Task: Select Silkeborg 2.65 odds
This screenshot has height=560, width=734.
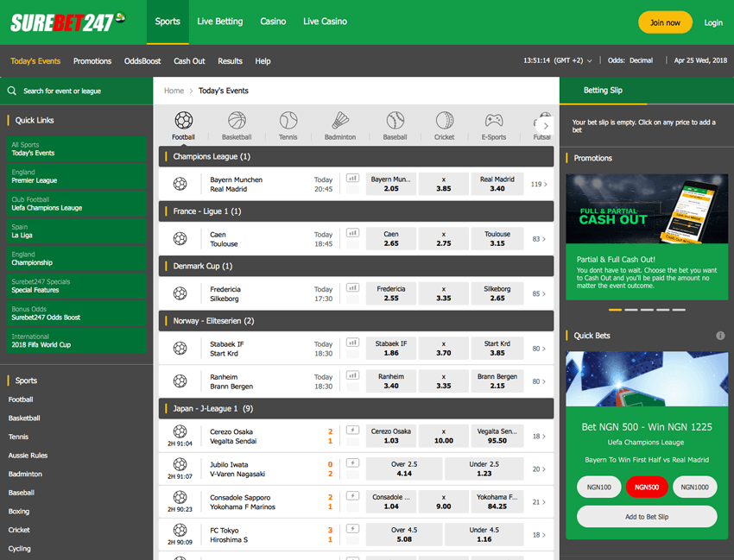Action: click(x=497, y=293)
